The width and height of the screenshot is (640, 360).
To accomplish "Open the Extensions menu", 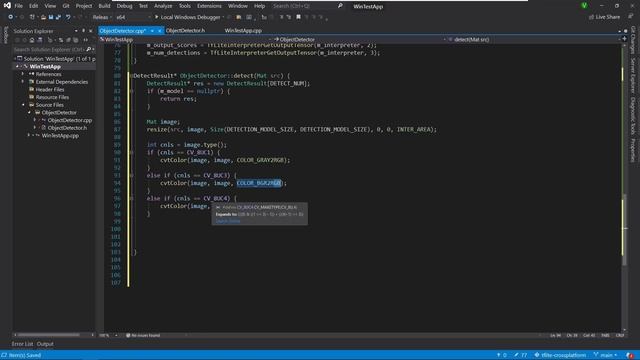I will pyautogui.click(x=209, y=6).
